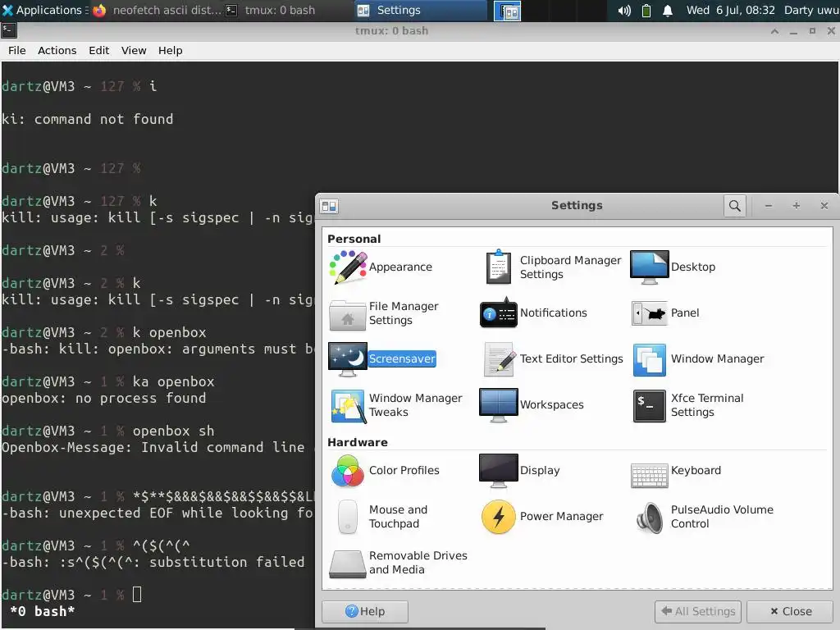Open the Desktop settings icon

point(650,267)
